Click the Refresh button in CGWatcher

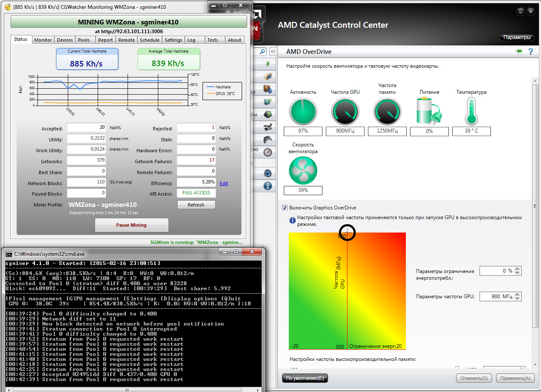pyautogui.click(x=196, y=205)
